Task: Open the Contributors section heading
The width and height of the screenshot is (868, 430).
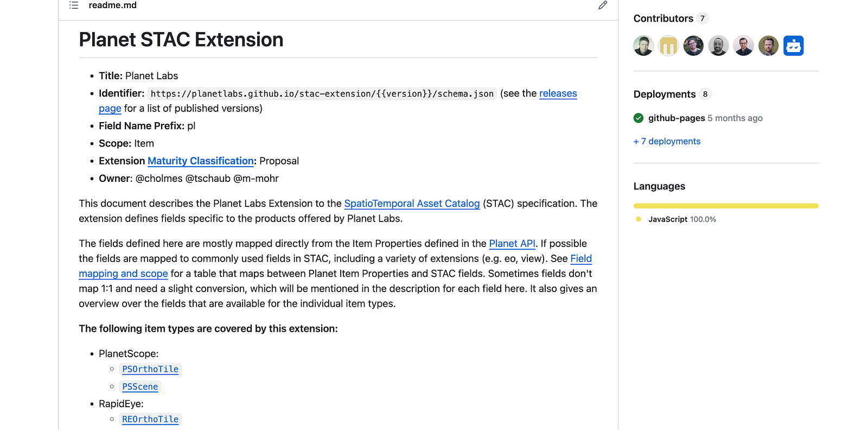Action: coord(663,18)
